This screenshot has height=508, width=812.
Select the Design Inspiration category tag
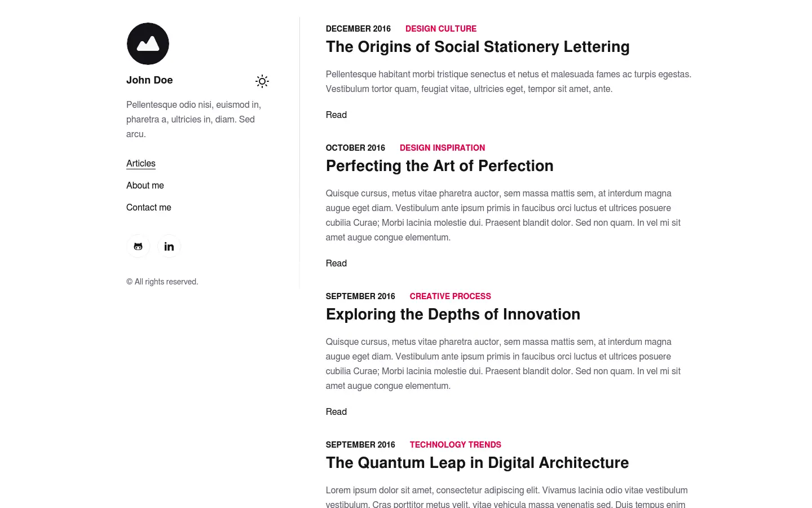[x=443, y=148]
